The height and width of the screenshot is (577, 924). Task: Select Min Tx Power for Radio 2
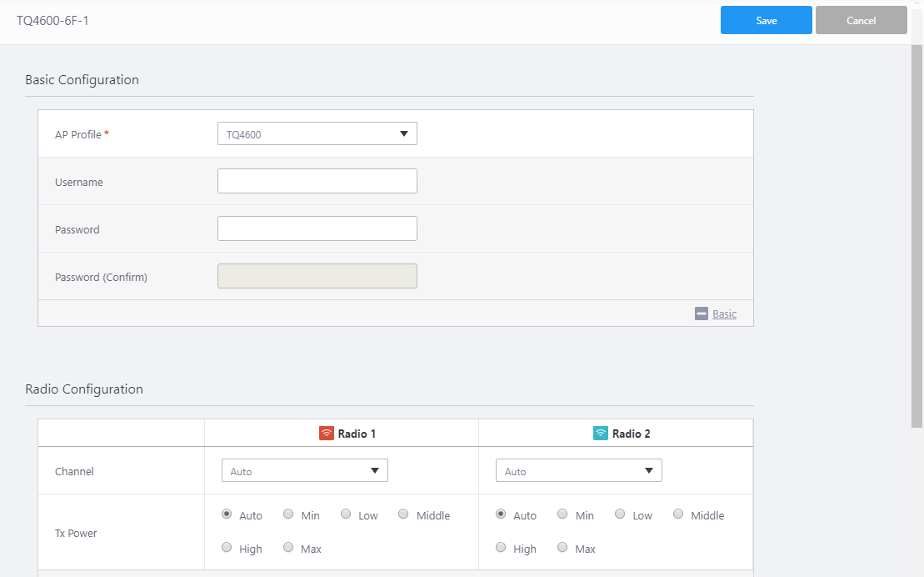point(562,514)
